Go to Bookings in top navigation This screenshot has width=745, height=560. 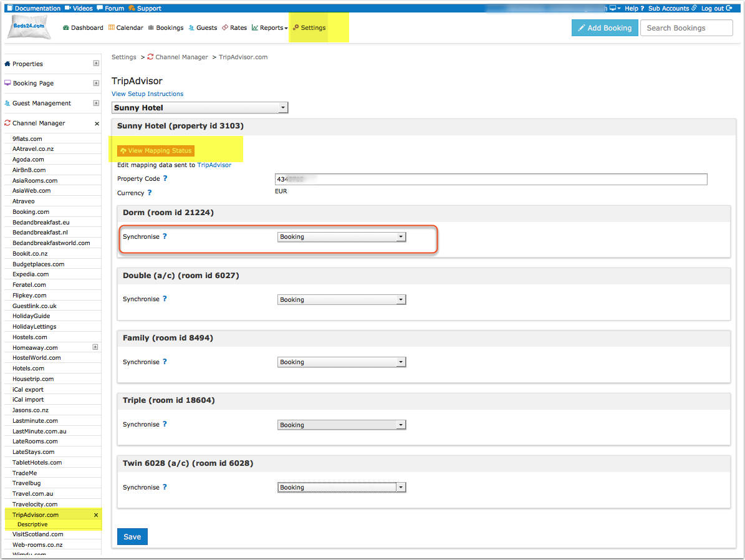pyautogui.click(x=165, y=28)
